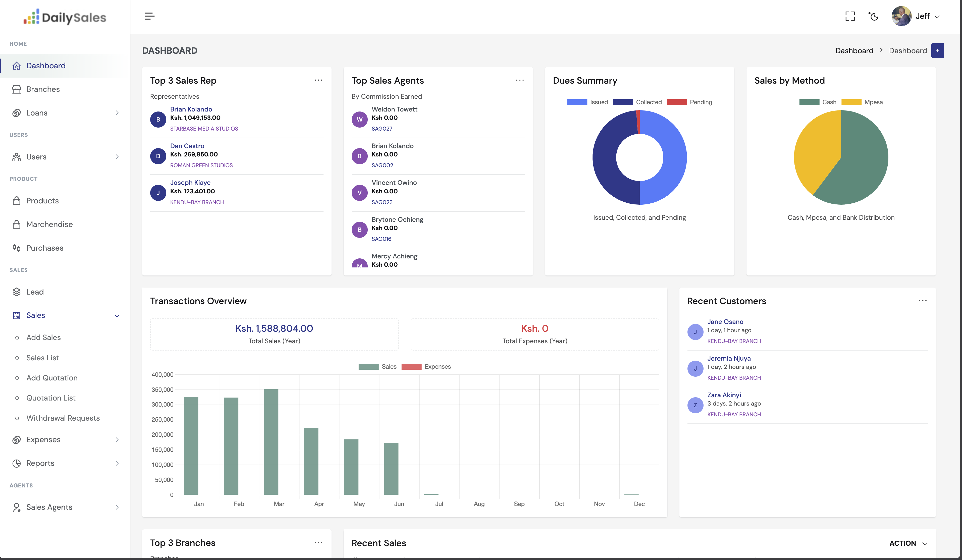Click the blue plus button by the breadcrumb

coord(937,51)
